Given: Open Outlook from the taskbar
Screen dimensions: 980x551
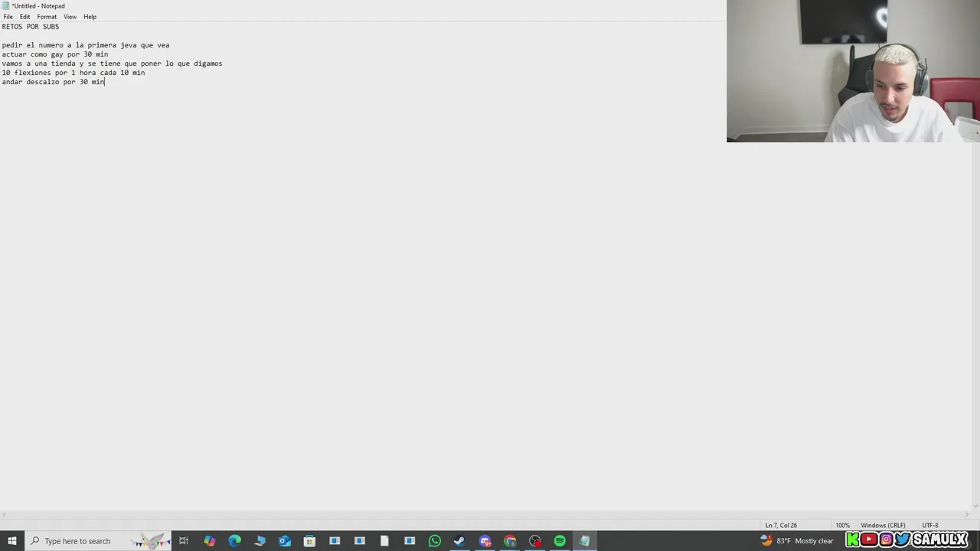Looking at the screenshot, I should tap(285, 541).
